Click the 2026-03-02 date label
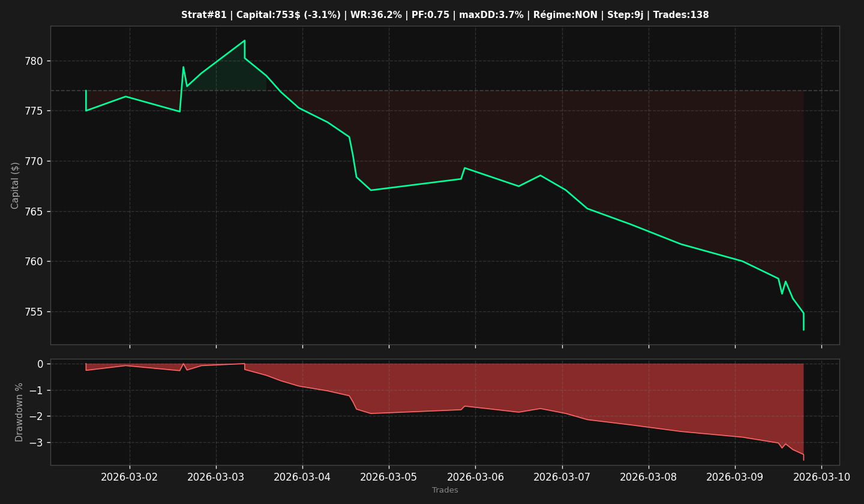Screen dimensions: 864x504 (x=130, y=477)
